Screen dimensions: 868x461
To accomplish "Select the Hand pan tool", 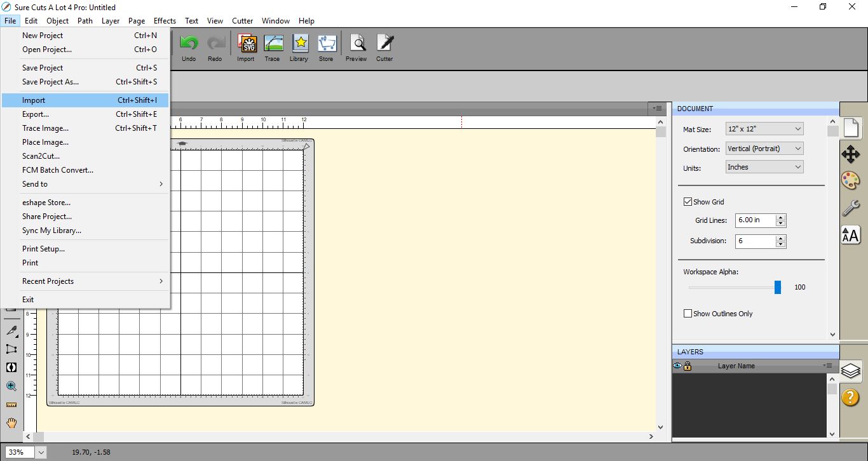I will coord(11,423).
